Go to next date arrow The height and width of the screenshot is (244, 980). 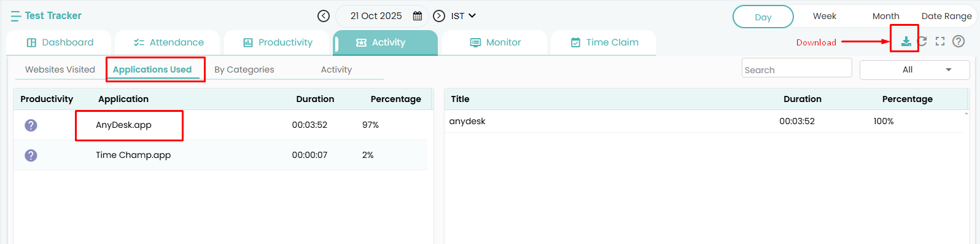pyautogui.click(x=439, y=16)
